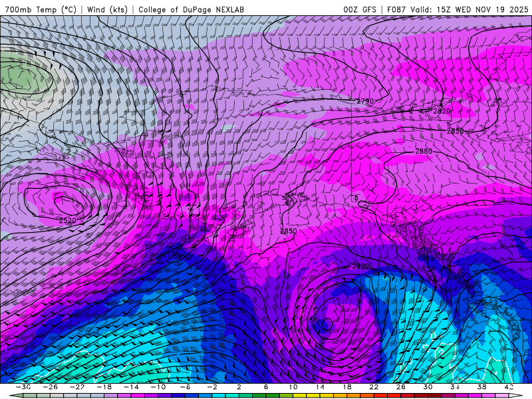The image size is (532, 399).
Task: Click the 14 color scale label
Action: click(320, 387)
